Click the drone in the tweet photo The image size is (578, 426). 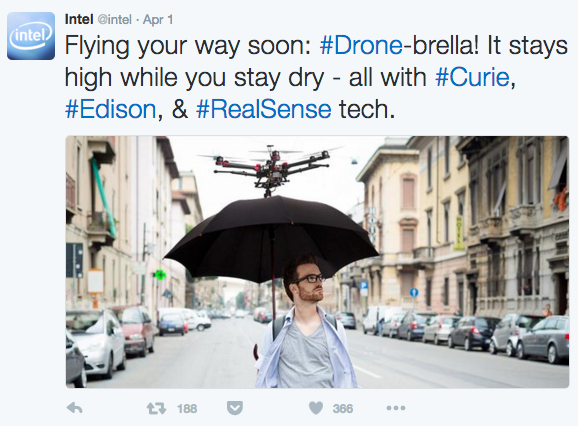coord(271,168)
